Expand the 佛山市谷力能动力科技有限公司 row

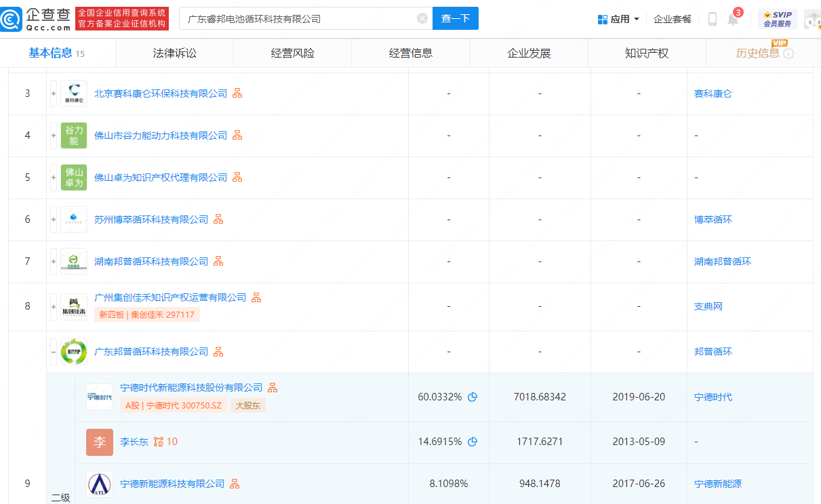tap(54, 135)
